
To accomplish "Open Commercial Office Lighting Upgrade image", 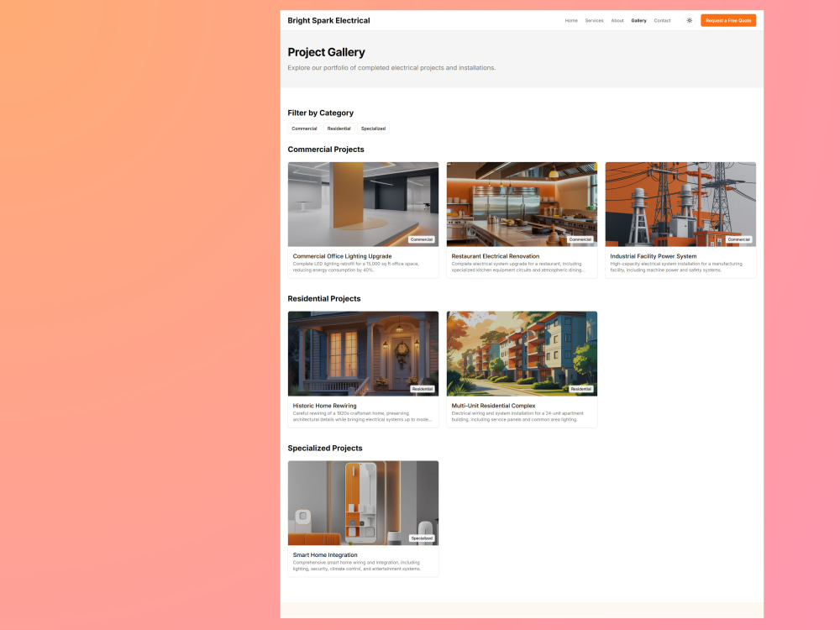I will (363, 204).
